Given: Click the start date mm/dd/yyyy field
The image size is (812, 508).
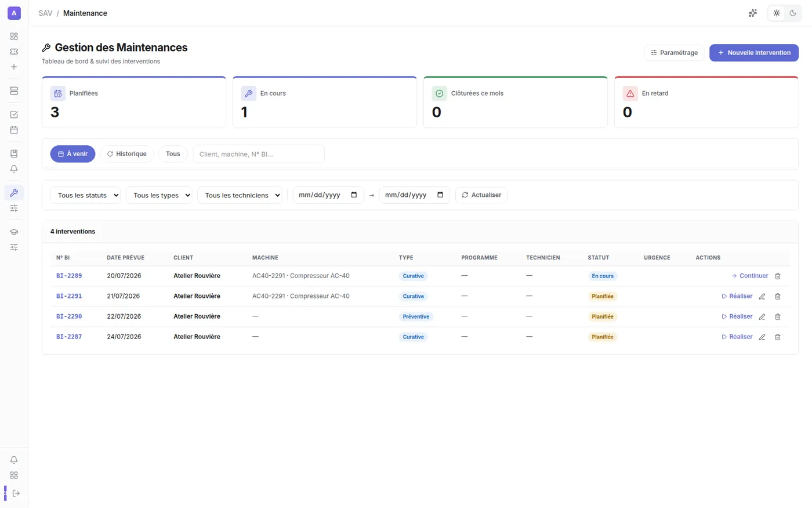Looking at the screenshot, I should click(328, 195).
